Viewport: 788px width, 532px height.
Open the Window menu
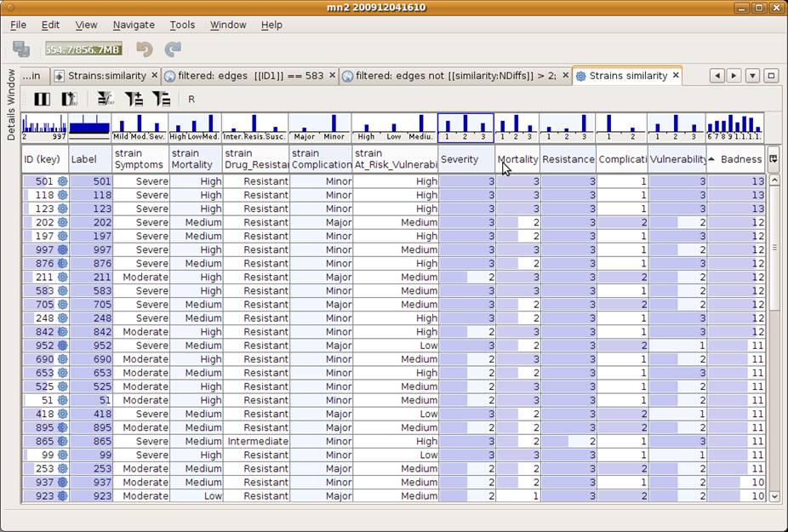[228, 25]
